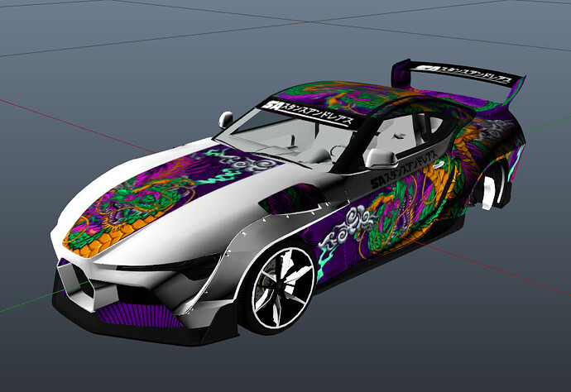
Task: Select the purple striped lower front grille
Action: 139,315
